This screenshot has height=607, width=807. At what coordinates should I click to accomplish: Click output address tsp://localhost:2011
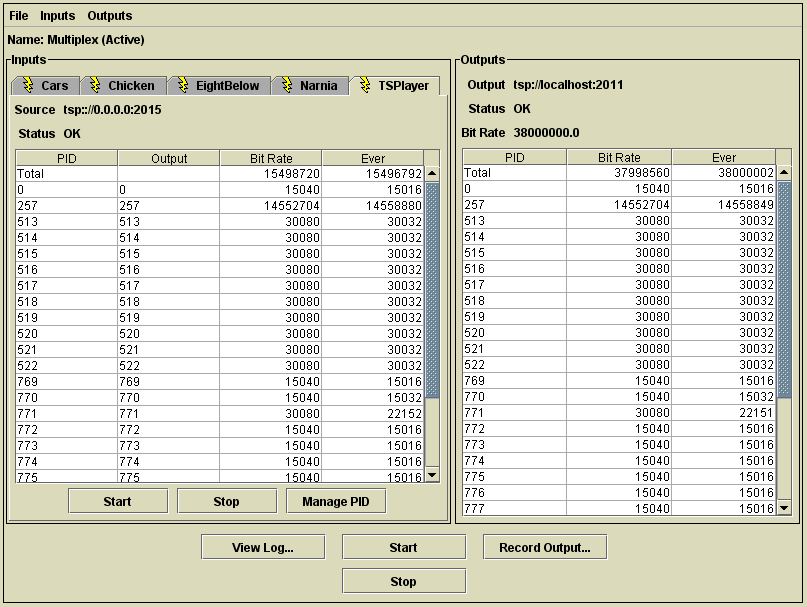coord(568,84)
